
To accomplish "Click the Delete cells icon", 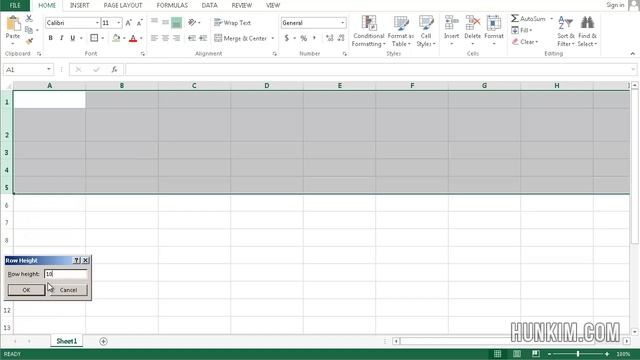I will [x=473, y=23].
